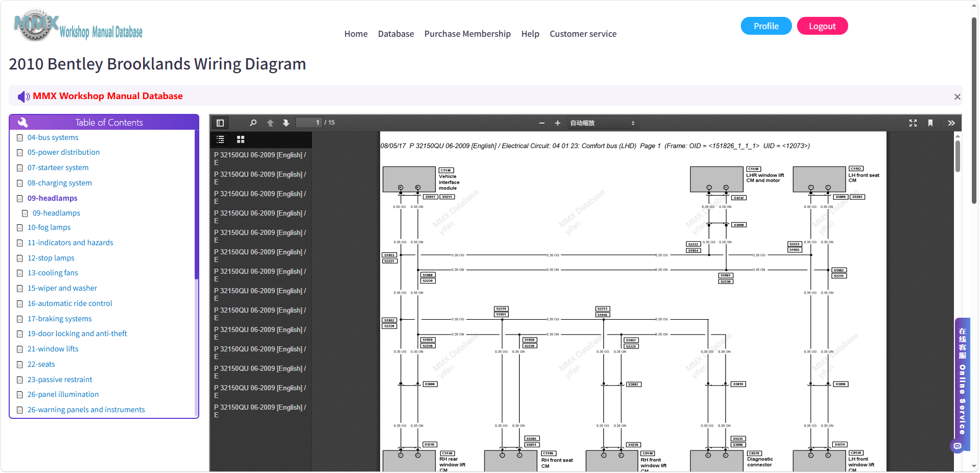Open the 08-charging system section

[x=60, y=183]
